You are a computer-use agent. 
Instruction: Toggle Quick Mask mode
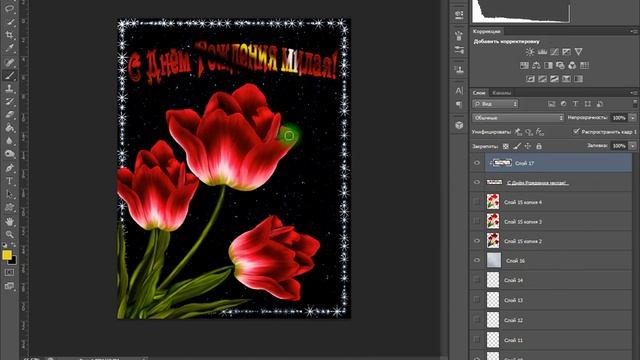(x=9, y=272)
